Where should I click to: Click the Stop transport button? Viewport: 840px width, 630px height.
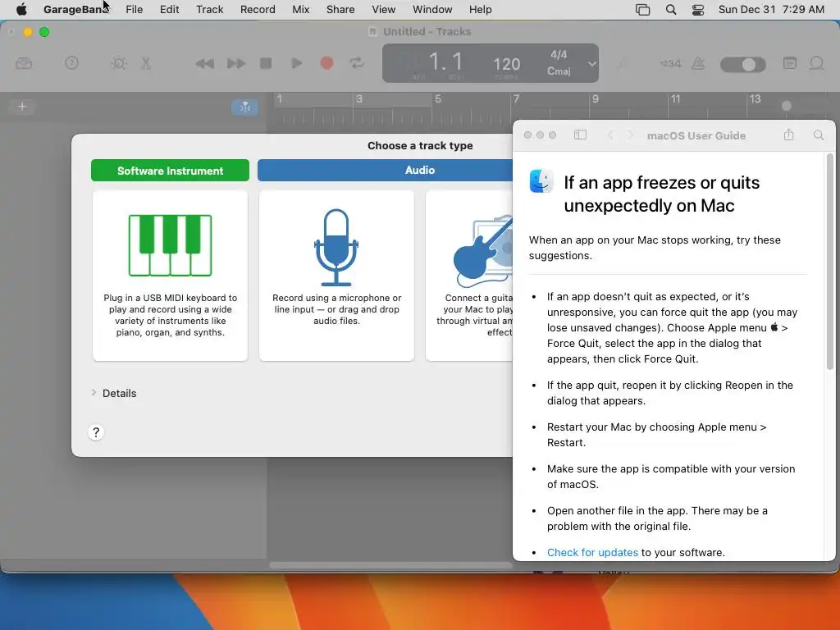coord(266,63)
